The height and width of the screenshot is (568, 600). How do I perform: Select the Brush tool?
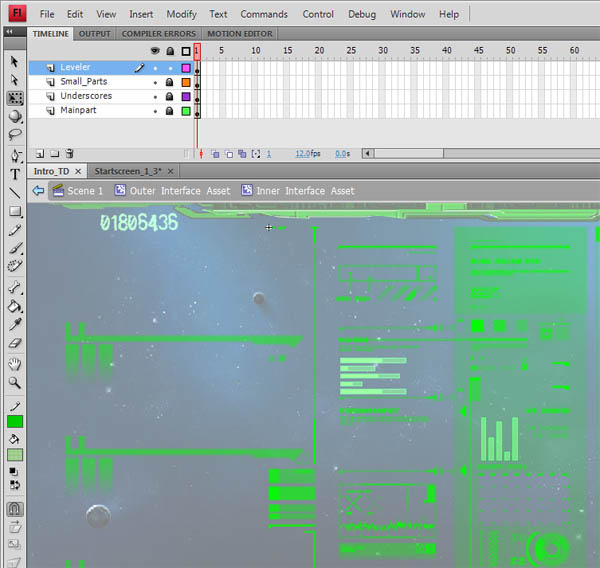(15, 248)
